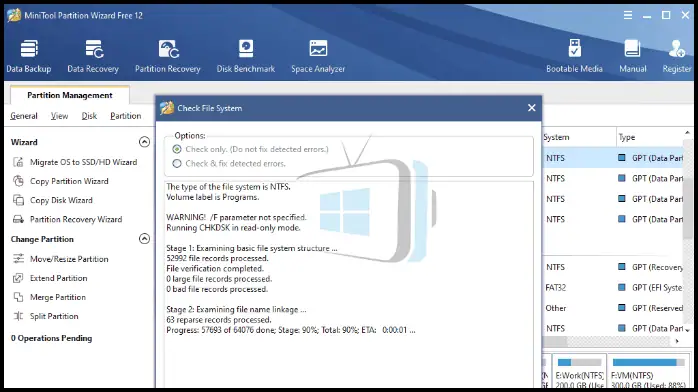Click the horizontal scrollbar of partition list
698x392 pixels.
coord(608,341)
